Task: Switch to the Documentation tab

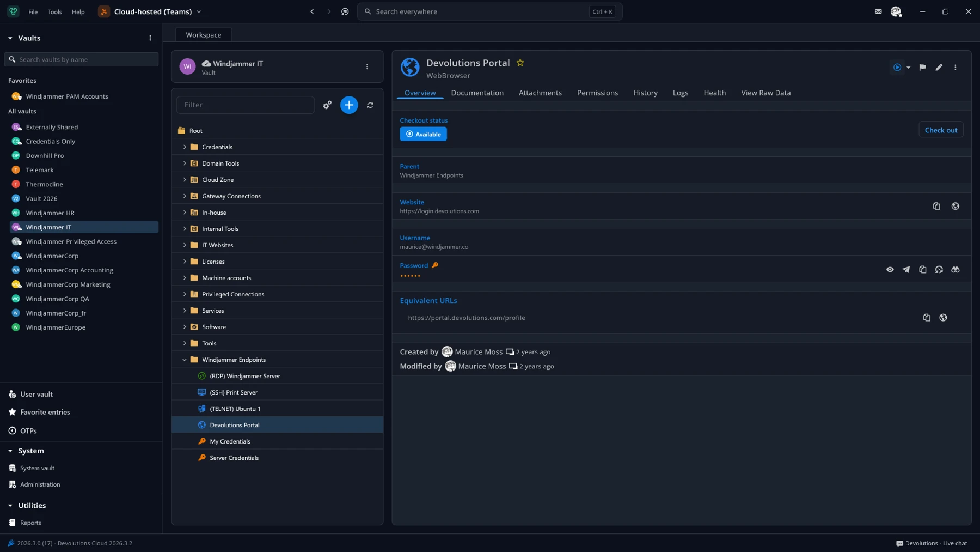Action: click(477, 93)
